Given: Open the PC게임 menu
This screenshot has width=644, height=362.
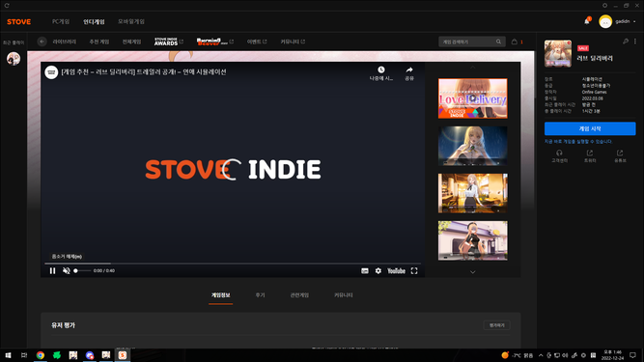Looking at the screenshot, I should (61, 22).
